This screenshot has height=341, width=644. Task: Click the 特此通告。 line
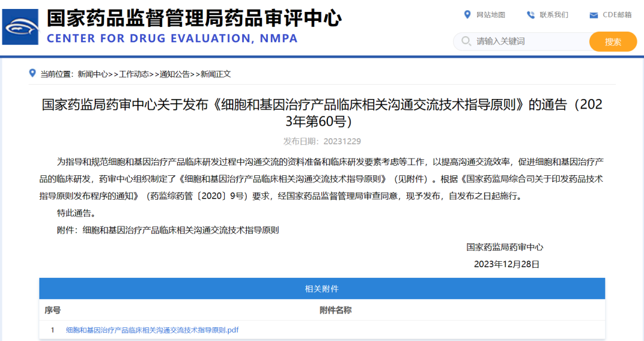76,213
